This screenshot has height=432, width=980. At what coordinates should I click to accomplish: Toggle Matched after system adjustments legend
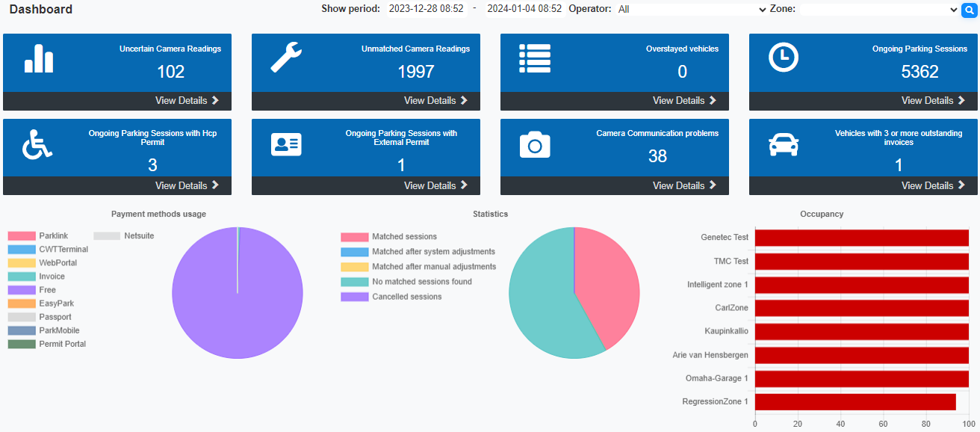click(418, 252)
